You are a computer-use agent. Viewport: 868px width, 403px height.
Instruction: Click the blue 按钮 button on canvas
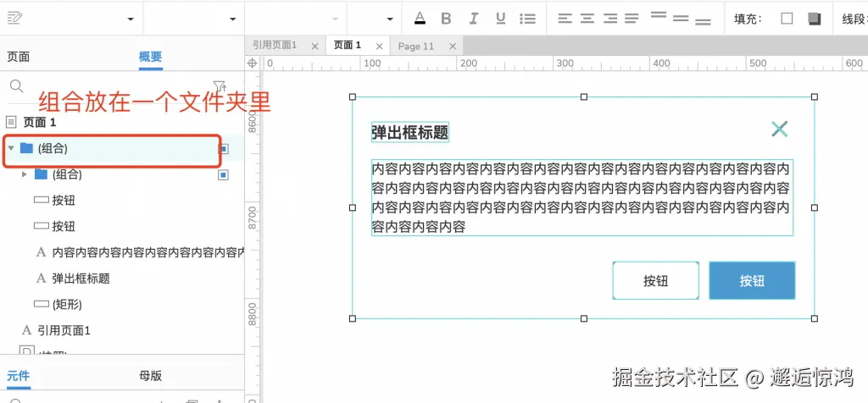pyautogui.click(x=753, y=281)
